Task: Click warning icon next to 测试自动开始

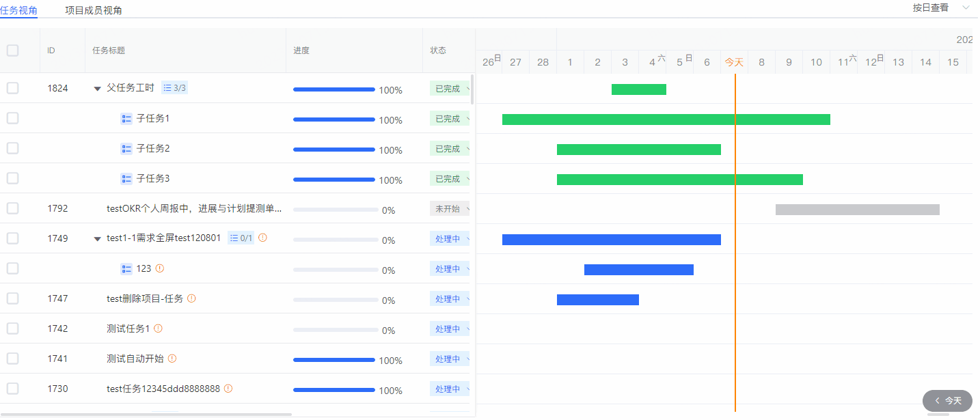Action: pos(172,359)
